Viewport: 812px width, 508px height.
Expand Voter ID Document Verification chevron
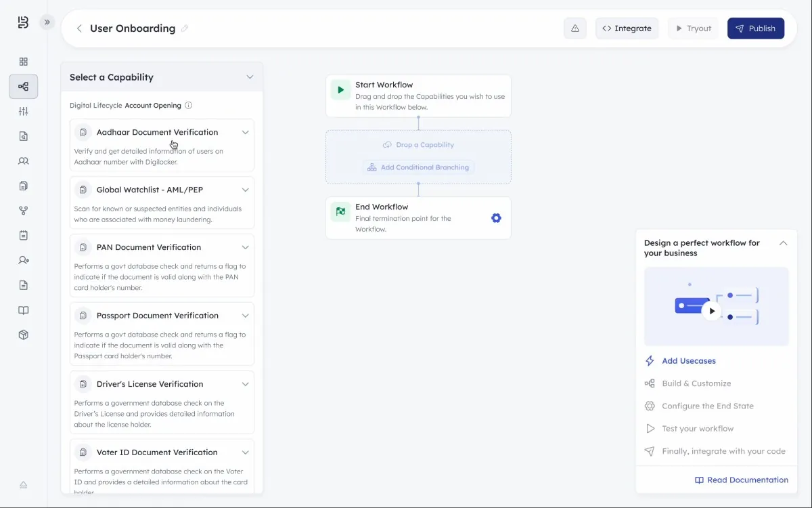[246, 452]
